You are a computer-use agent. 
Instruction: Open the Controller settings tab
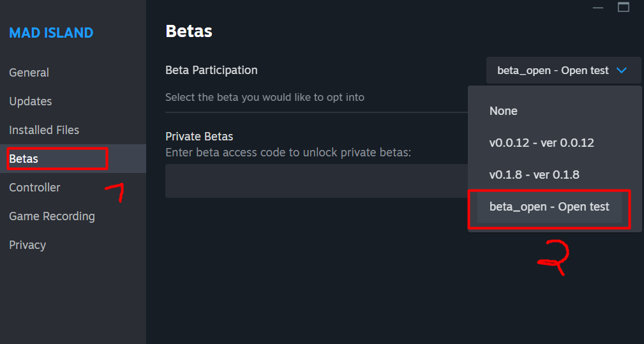[34, 188]
